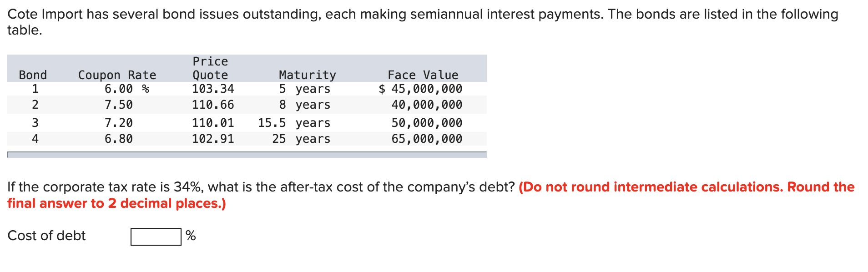868x272 pixels.
Task: Click the Cost of debt input field
Action: [155, 237]
